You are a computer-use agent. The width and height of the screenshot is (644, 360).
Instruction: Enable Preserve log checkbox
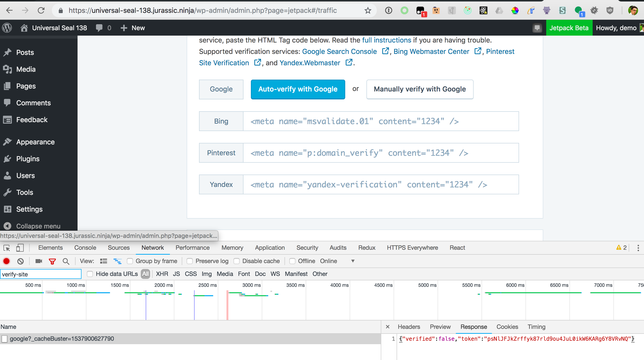pyautogui.click(x=190, y=261)
